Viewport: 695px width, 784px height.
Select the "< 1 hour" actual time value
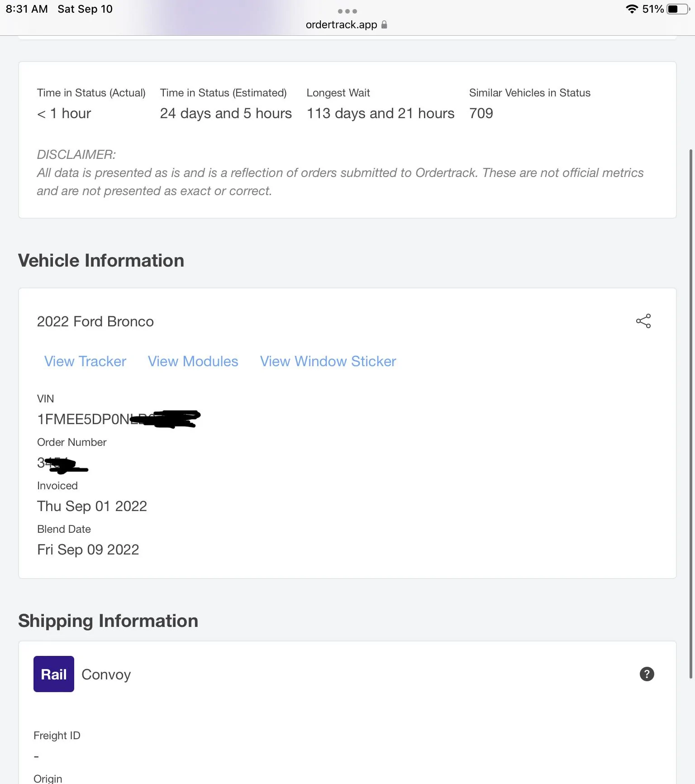click(x=64, y=113)
